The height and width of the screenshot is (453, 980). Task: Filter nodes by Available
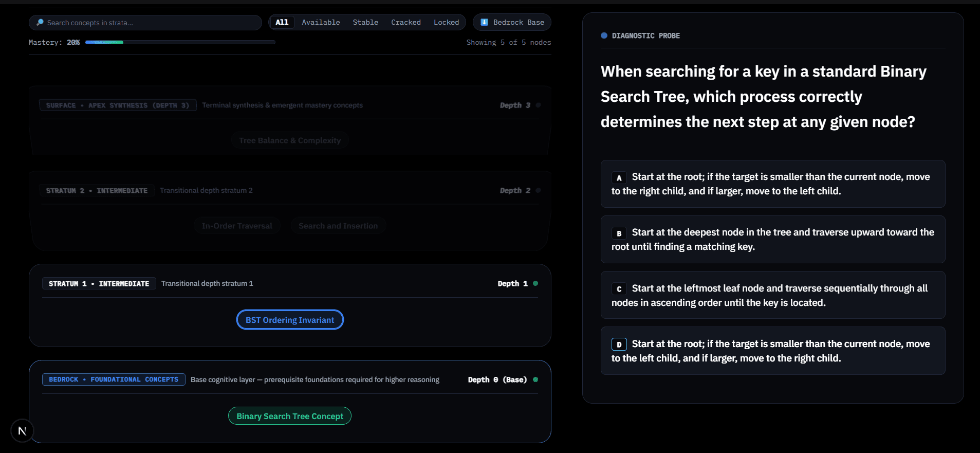point(321,22)
